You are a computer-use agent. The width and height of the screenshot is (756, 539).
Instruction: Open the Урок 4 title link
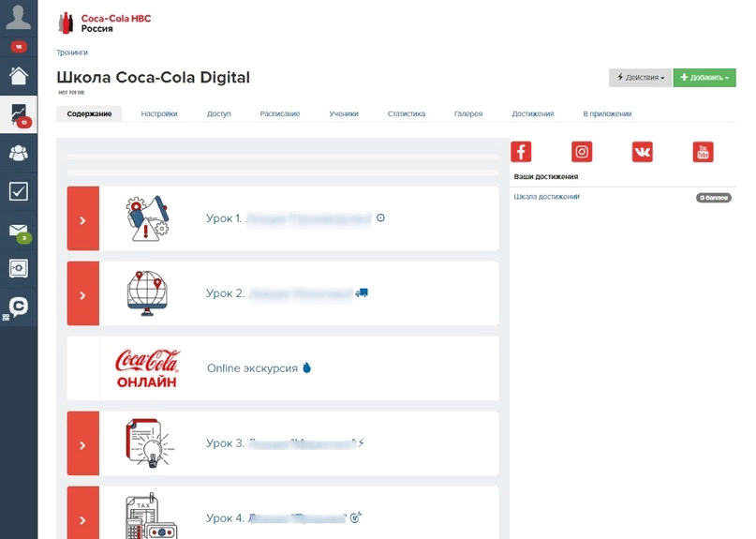pos(276,517)
